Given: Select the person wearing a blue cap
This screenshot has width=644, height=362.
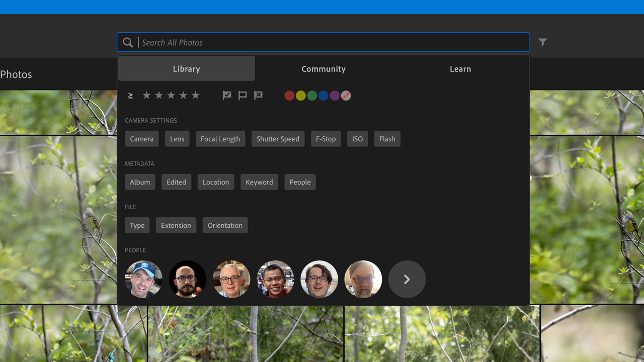Looking at the screenshot, I should [x=144, y=279].
